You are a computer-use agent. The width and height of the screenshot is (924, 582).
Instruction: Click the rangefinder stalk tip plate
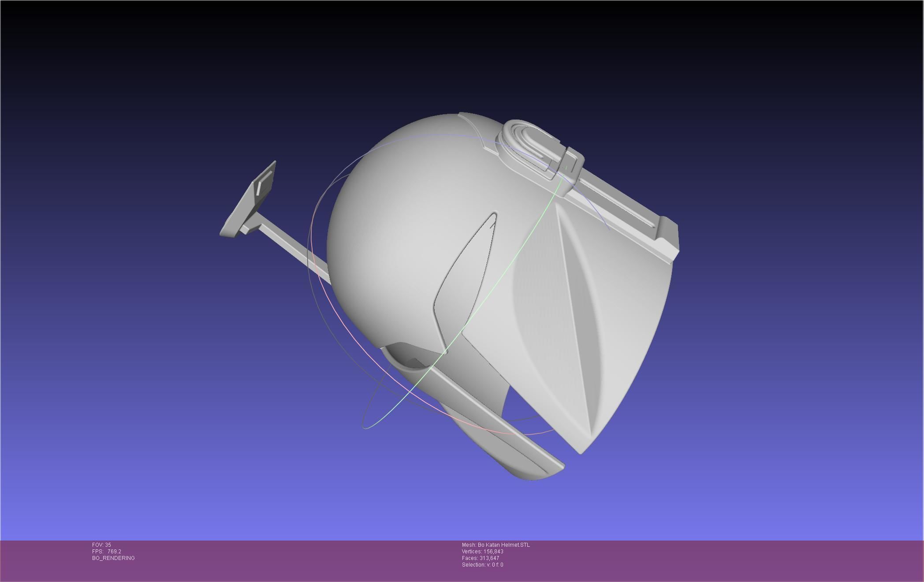[x=248, y=200]
